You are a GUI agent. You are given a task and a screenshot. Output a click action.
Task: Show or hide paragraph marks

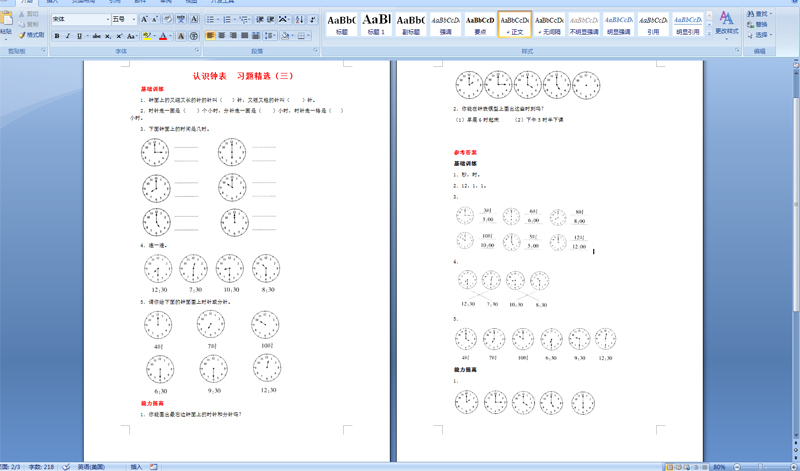click(x=312, y=19)
